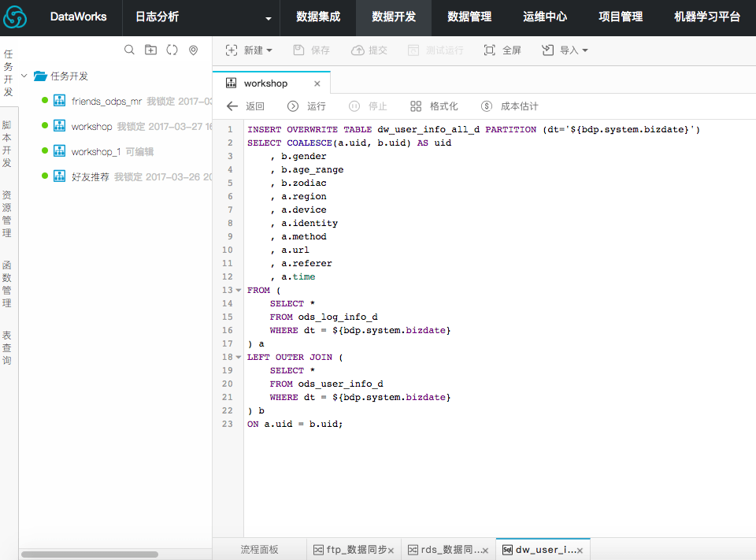Close the ftp_数据同步 bottom tab
The image size is (756, 560).
pos(391,551)
